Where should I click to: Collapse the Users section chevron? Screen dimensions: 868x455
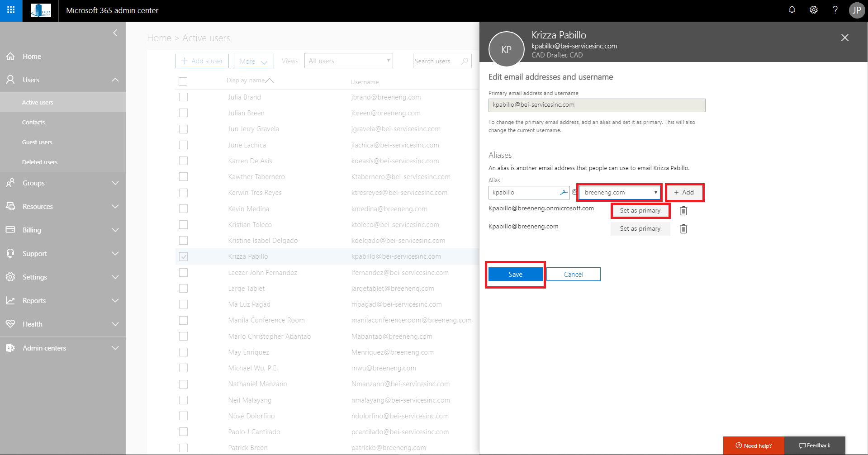click(115, 80)
